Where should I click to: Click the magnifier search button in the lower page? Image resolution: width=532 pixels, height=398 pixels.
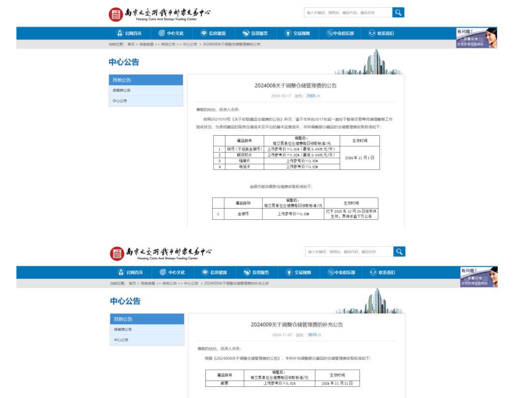point(399,252)
